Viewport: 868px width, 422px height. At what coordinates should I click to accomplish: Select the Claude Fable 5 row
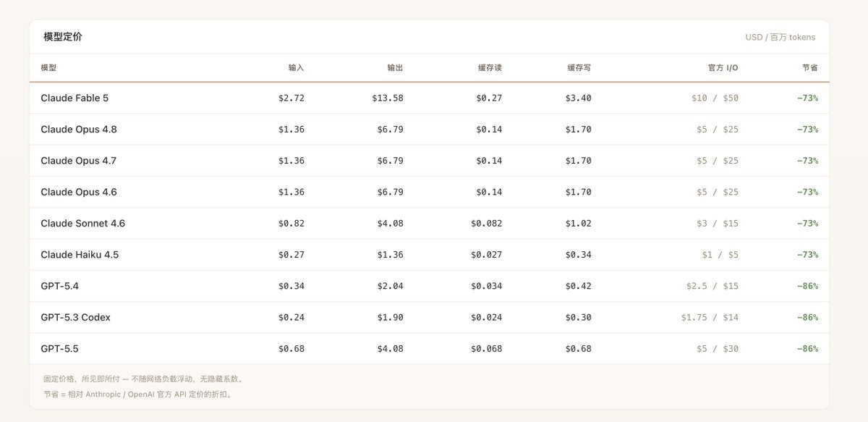[x=430, y=98]
